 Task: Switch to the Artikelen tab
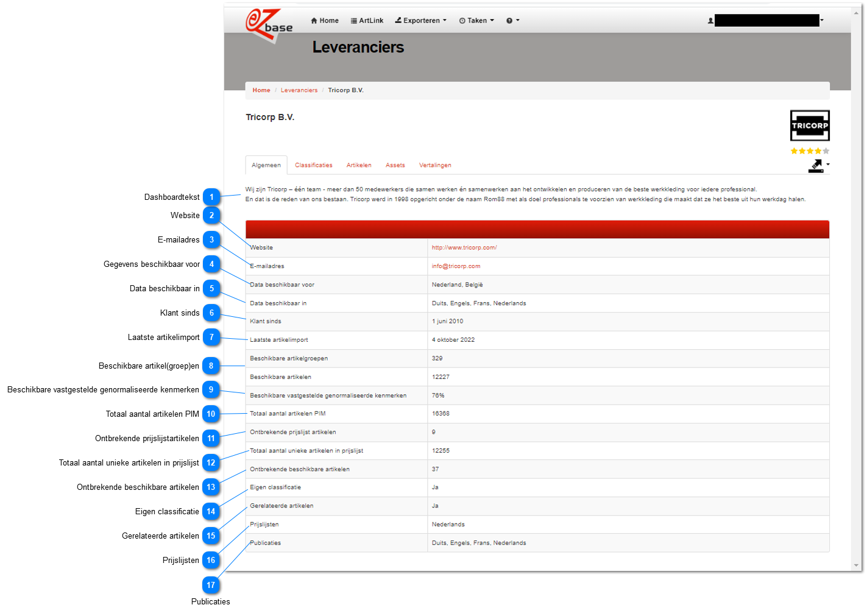coord(359,165)
